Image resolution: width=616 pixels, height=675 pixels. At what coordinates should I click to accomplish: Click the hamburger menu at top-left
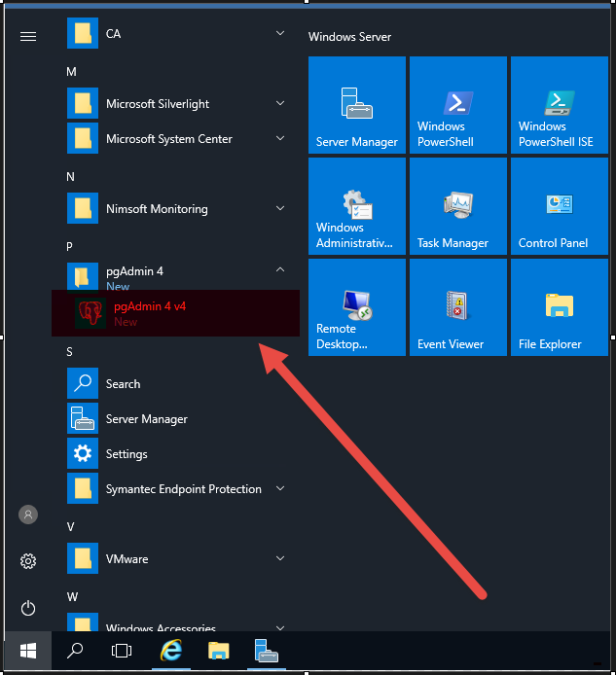point(28,37)
